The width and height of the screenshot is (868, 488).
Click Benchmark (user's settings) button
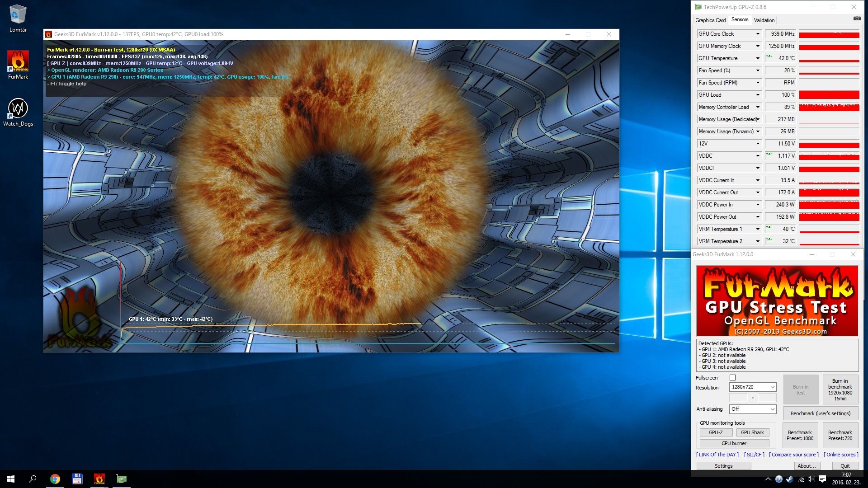tap(820, 413)
